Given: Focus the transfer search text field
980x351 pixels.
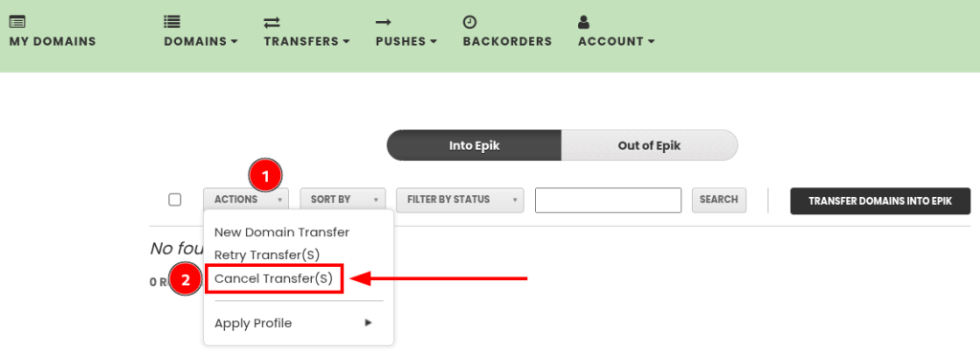Looking at the screenshot, I should 608,200.
